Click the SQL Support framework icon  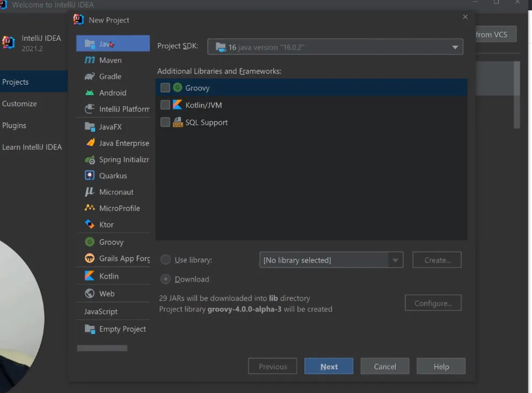[178, 122]
